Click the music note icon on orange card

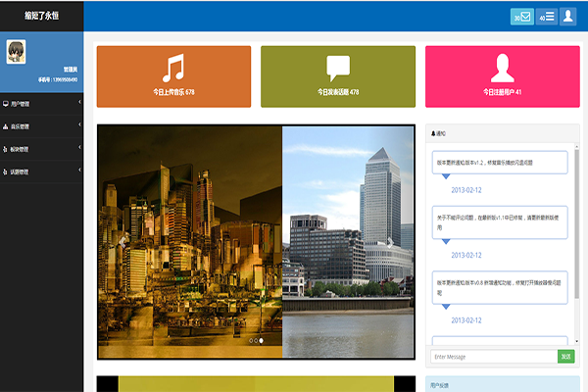click(x=173, y=68)
